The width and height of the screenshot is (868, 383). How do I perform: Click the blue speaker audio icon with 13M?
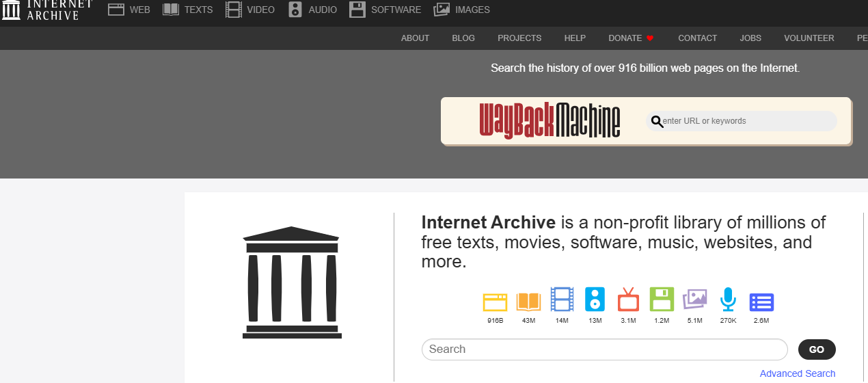click(595, 300)
